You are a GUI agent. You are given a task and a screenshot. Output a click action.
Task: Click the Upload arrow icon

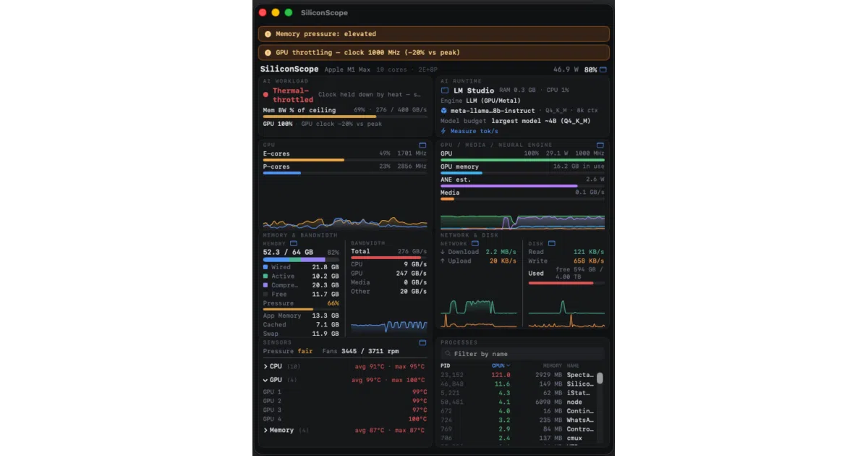tap(443, 261)
